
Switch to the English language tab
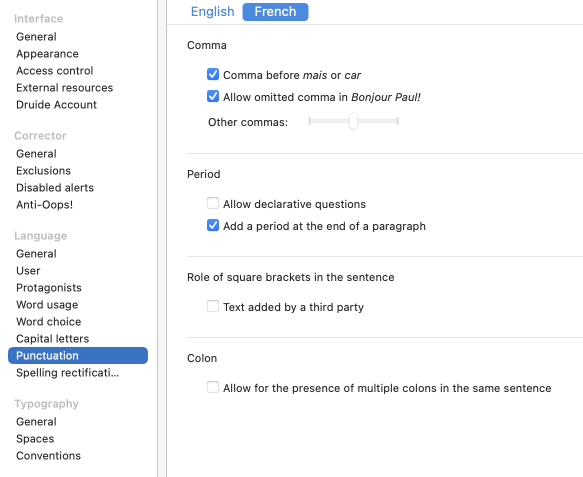(x=212, y=12)
